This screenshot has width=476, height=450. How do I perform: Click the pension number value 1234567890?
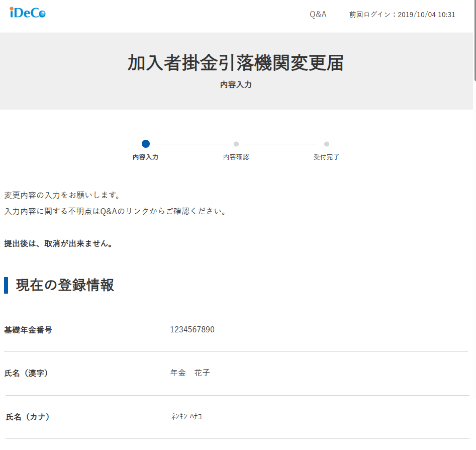click(192, 330)
